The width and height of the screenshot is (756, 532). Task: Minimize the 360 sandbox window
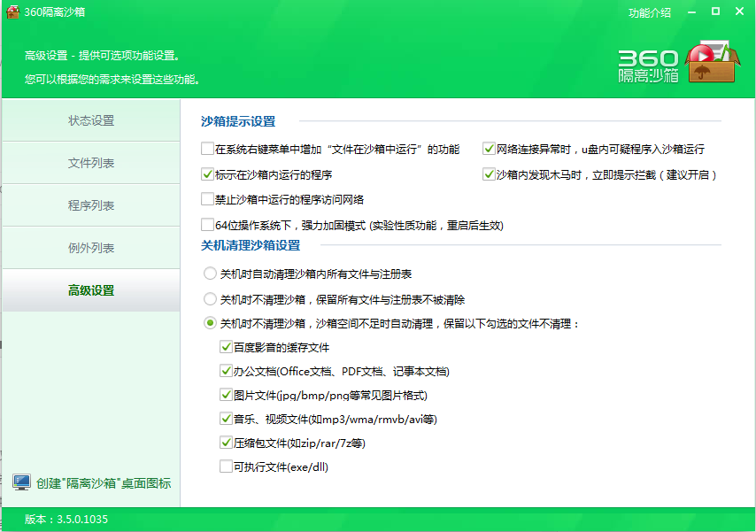pos(690,12)
